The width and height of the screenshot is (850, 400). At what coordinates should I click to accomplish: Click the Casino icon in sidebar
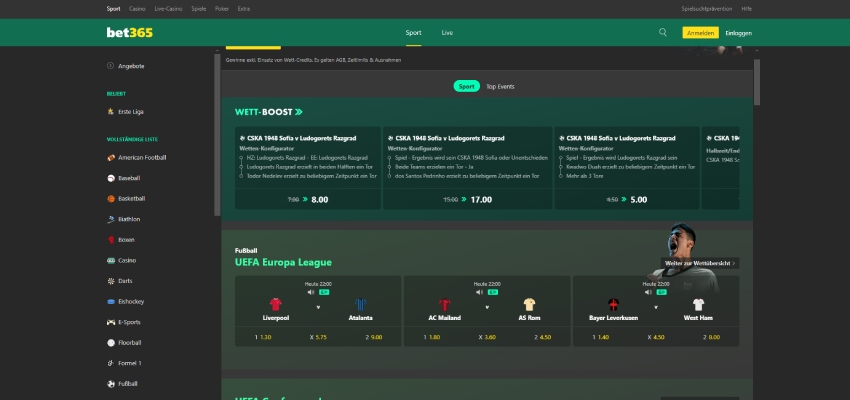coord(111,260)
